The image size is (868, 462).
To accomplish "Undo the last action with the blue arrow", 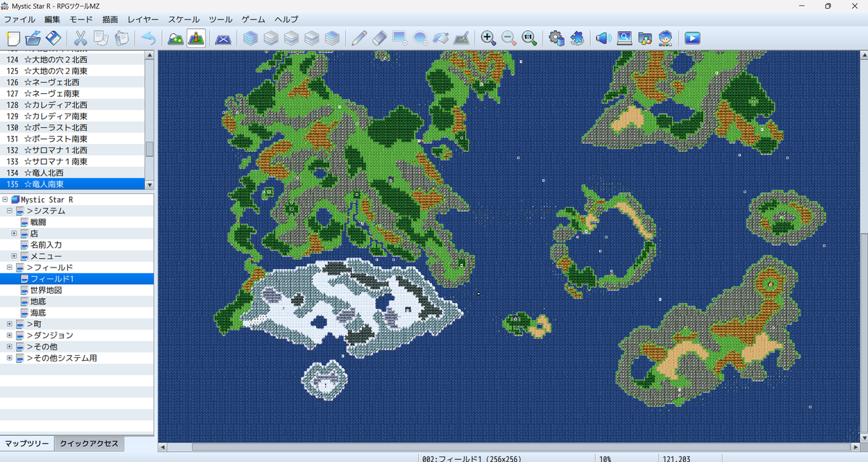I will [148, 38].
